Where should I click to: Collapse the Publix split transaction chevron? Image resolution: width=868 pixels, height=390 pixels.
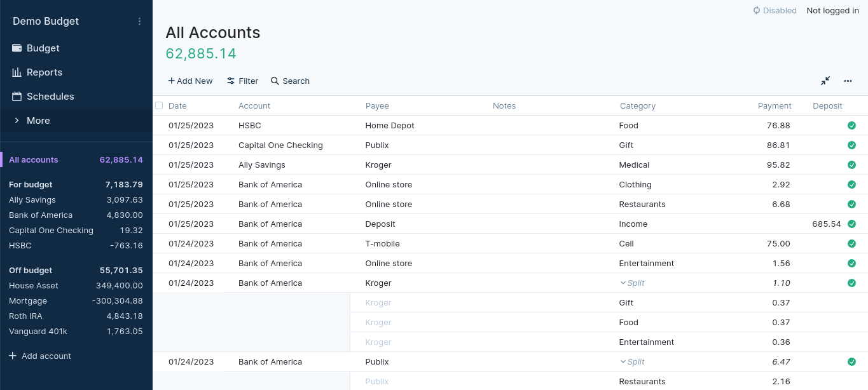click(x=623, y=362)
